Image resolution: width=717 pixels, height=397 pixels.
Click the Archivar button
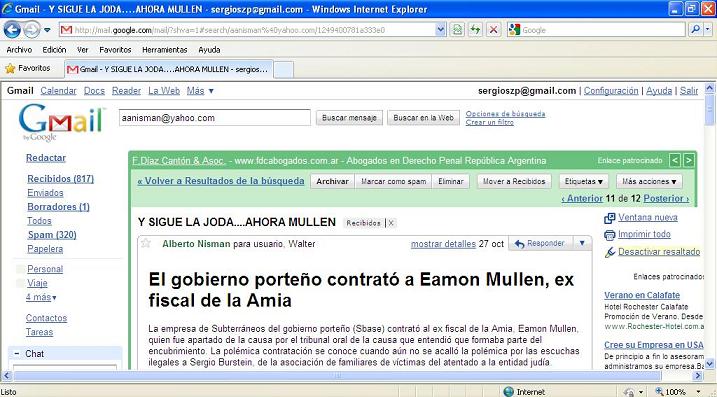click(x=332, y=182)
